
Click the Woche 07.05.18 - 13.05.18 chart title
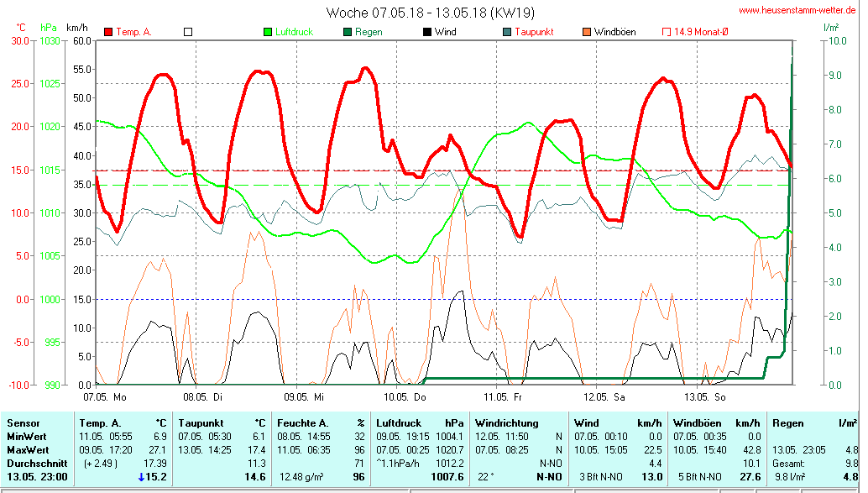click(430, 13)
